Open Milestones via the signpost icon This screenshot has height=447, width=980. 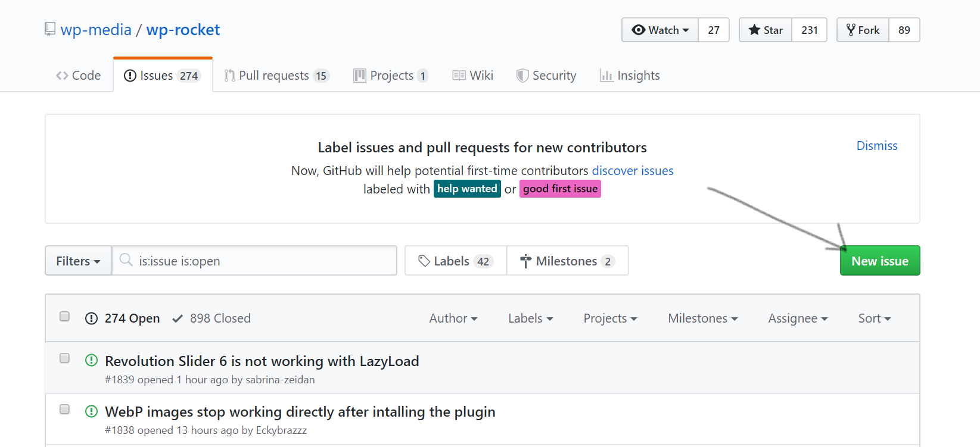click(x=525, y=261)
